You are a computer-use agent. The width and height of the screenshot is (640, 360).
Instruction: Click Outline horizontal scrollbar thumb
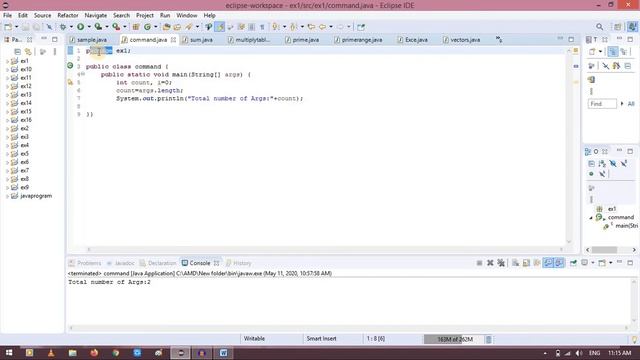(x=604, y=250)
